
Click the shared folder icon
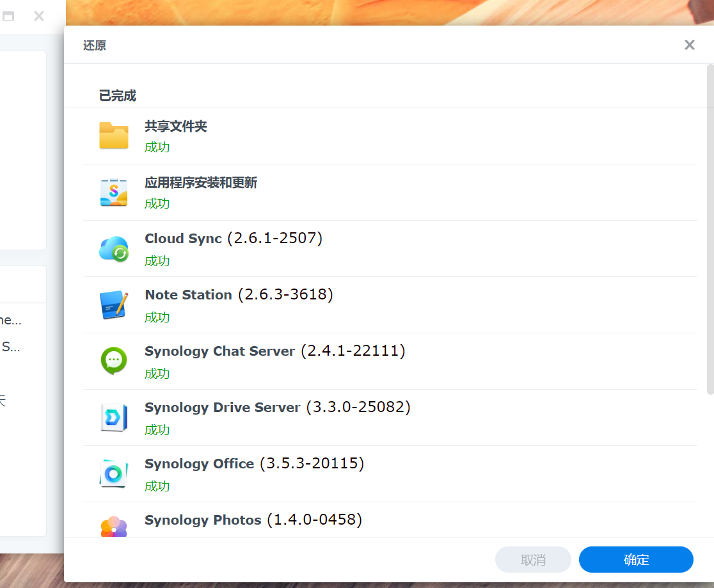pos(114,136)
